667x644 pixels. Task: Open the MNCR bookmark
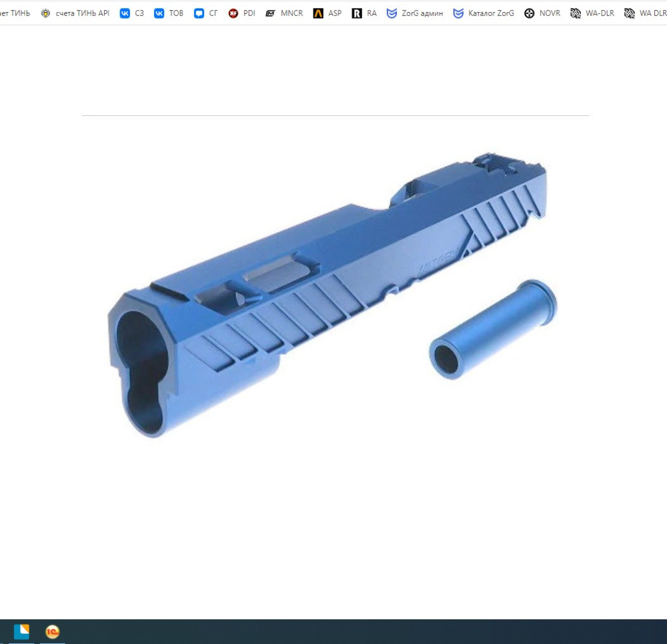point(284,13)
